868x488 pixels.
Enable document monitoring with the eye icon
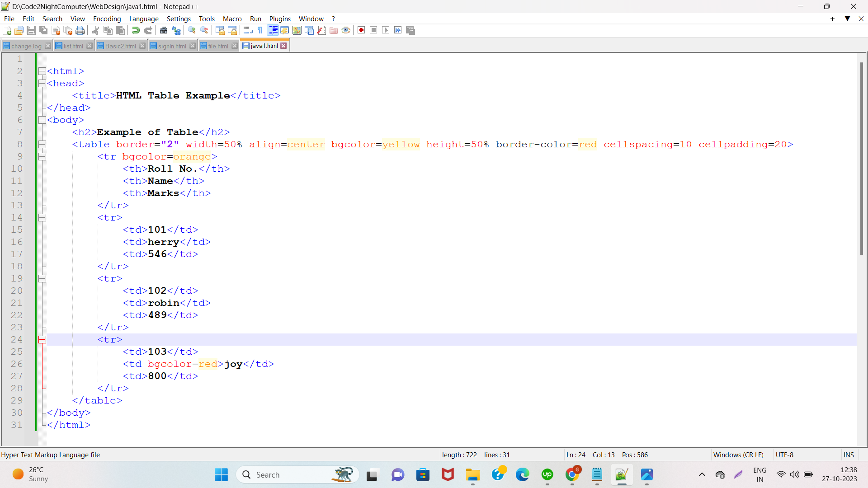[345, 30]
